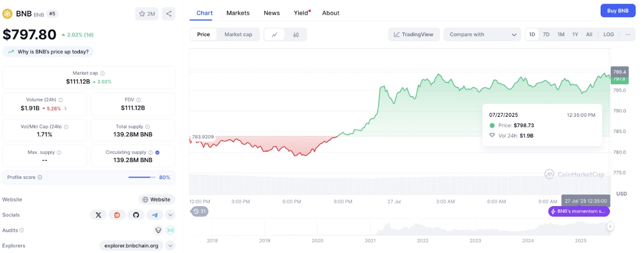The width and height of the screenshot is (644, 253).
Task: Click the Buy BNB button
Action: click(x=618, y=10)
